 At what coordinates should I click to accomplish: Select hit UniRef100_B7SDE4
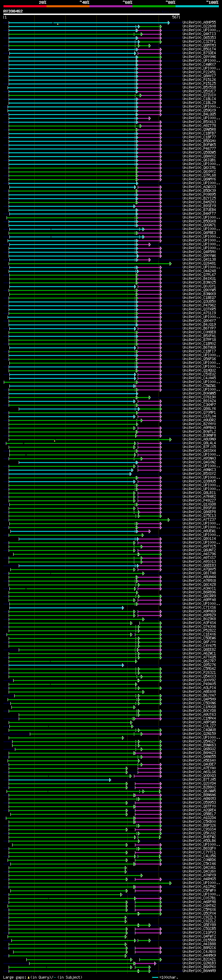pyautogui.click(x=199, y=53)
